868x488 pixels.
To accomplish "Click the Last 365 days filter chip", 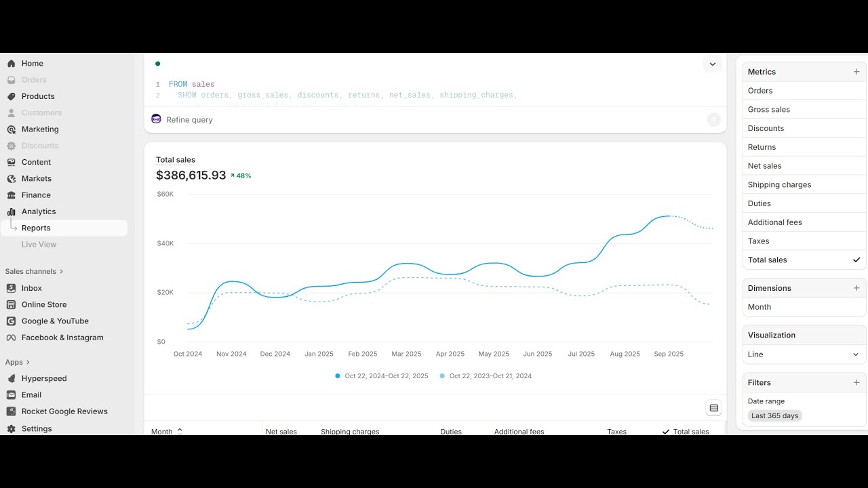I will pyautogui.click(x=774, y=415).
